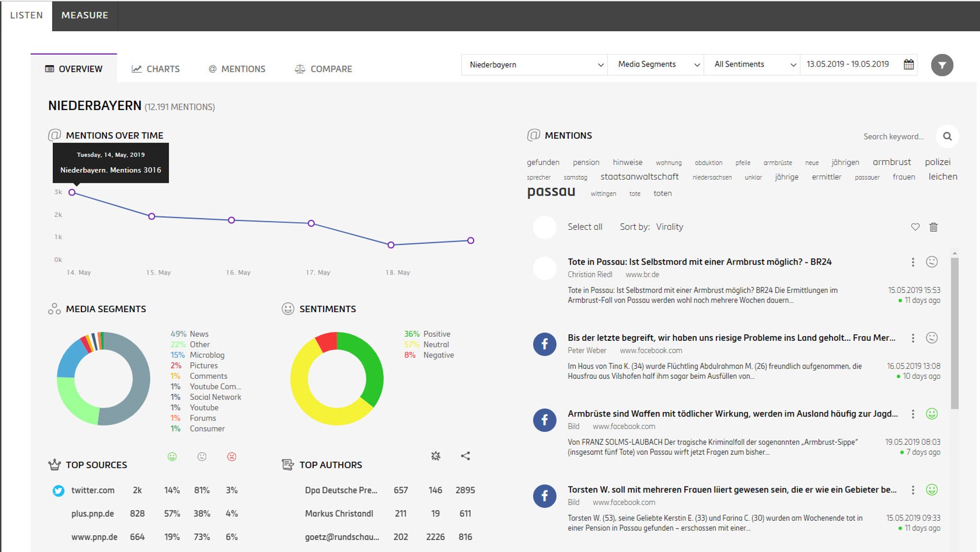Screen dimensions: 980x552
Task: Click the 18. May data point on chart
Action: pos(391,245)
